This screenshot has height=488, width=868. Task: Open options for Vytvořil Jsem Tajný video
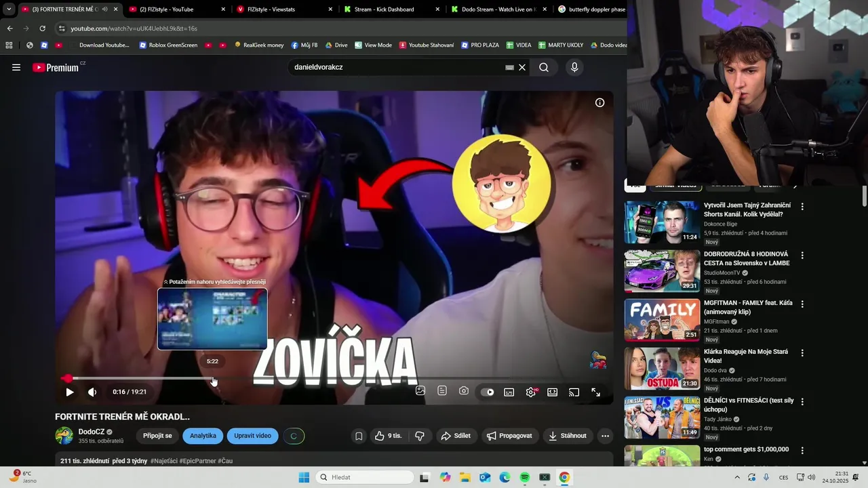pos(802,206)
